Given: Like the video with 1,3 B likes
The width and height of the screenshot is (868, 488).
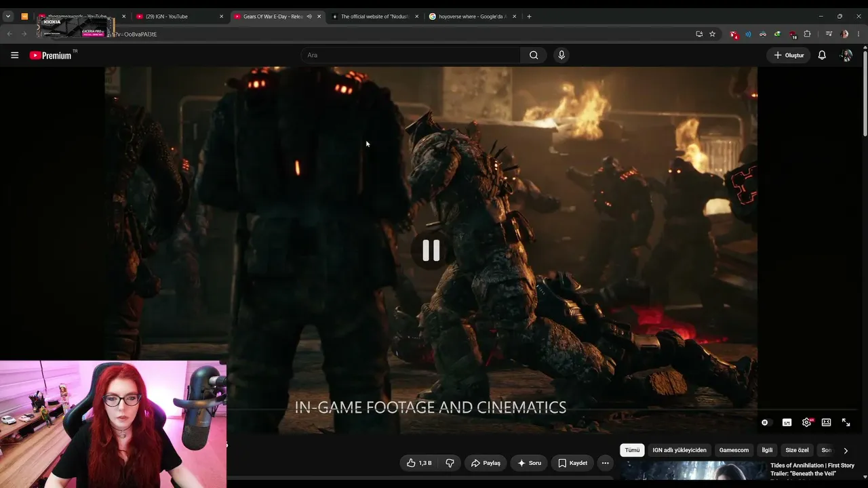Looking at the screenshot, I should (x=419, y=463).
